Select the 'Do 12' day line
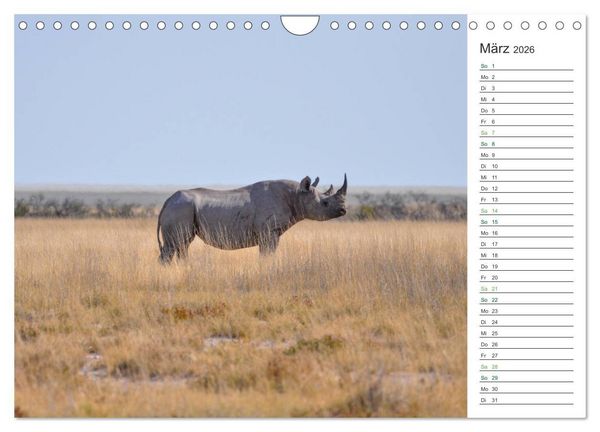The image size is (600, 432). click(527, 188)
